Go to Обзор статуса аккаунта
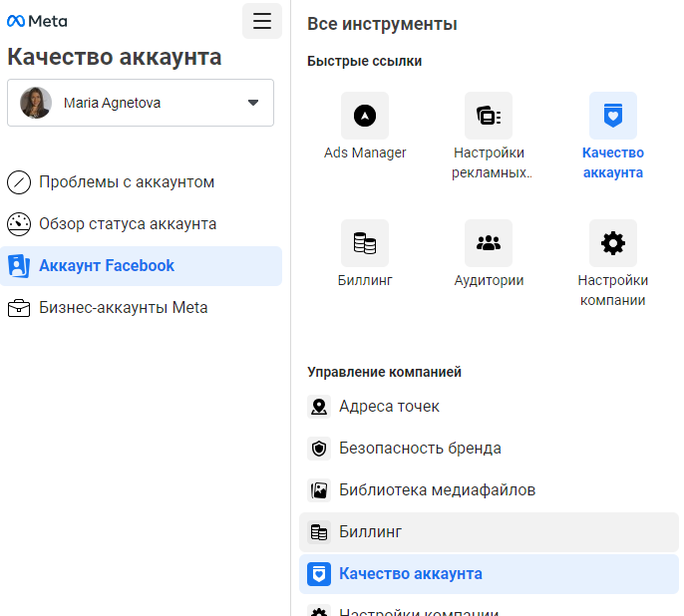Image resolution: width=684 pixels, height=616 pixels. pos(127,224)
